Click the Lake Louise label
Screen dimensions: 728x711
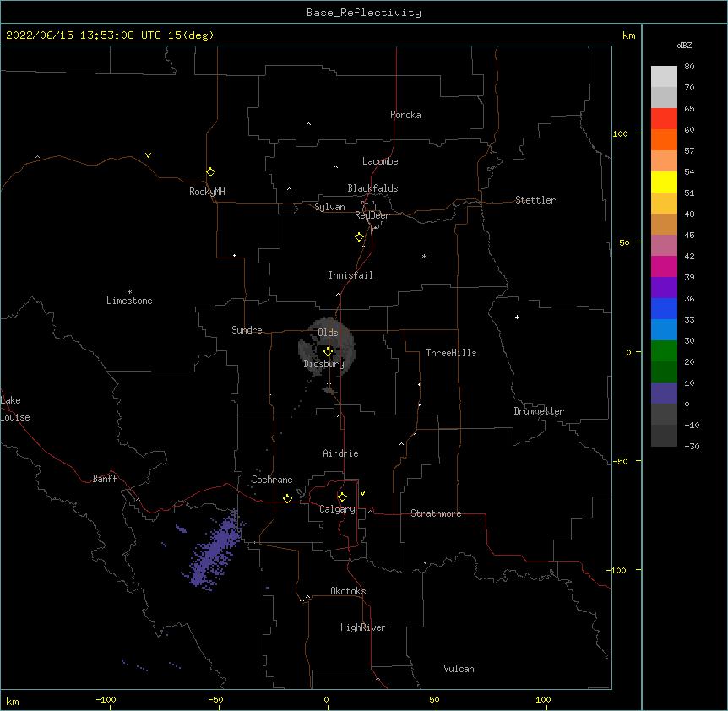click(15, 409)
